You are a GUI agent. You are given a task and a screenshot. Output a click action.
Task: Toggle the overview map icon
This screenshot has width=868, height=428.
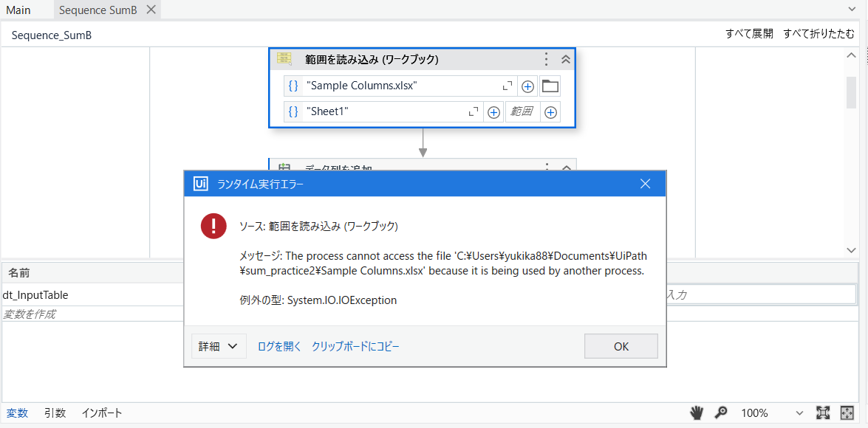pos(847,413)
